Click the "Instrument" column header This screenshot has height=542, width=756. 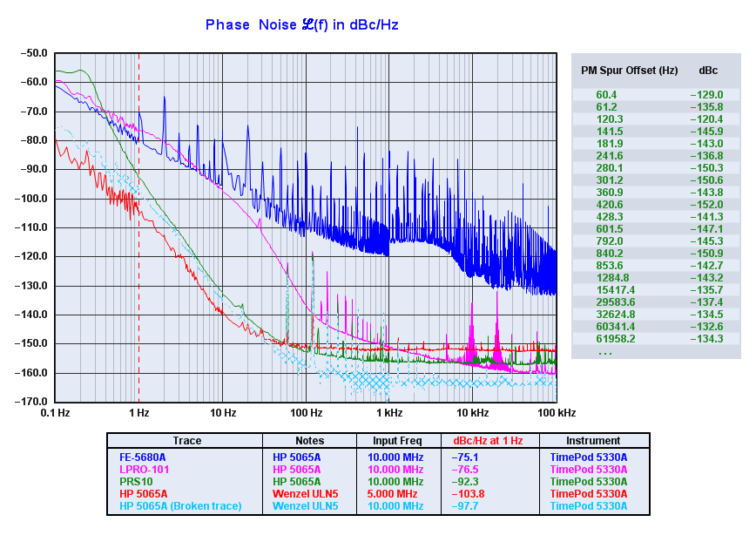pyautogui.click(x=593, y=441)
